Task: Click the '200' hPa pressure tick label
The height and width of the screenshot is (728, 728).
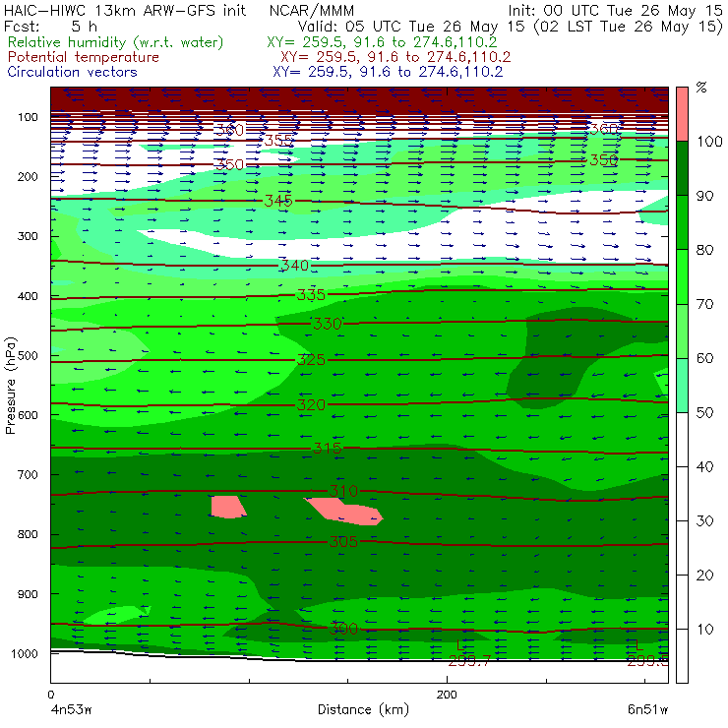Action: coord(28,176)
